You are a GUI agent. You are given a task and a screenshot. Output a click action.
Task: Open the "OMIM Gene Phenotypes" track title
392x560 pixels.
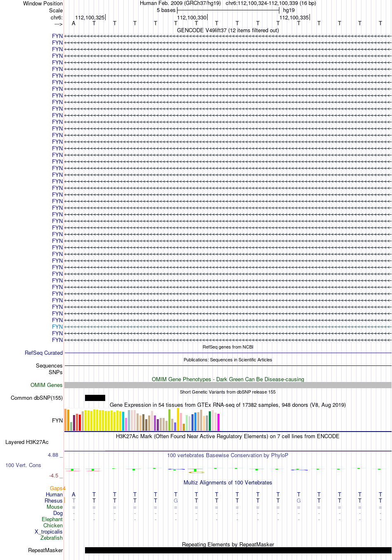click(228, 379)
